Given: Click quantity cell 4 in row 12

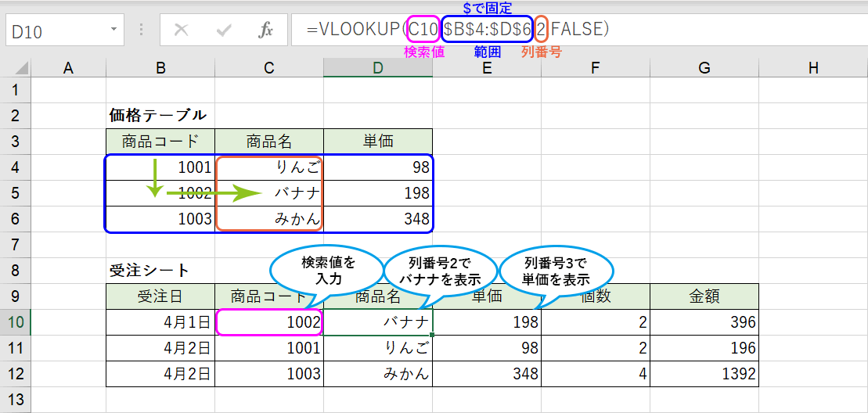Looking at the screenshot, I should coord(595,375).
